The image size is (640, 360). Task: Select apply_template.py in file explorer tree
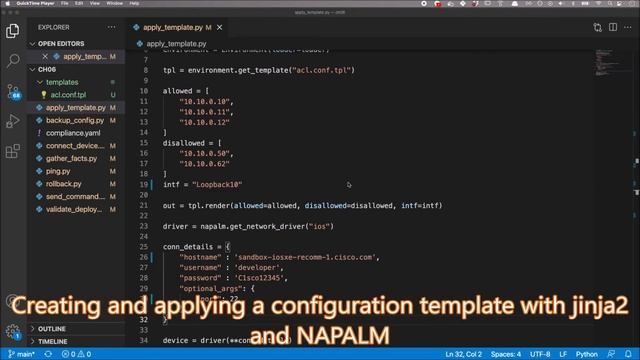pyautogui.click(x=76, y=107)
